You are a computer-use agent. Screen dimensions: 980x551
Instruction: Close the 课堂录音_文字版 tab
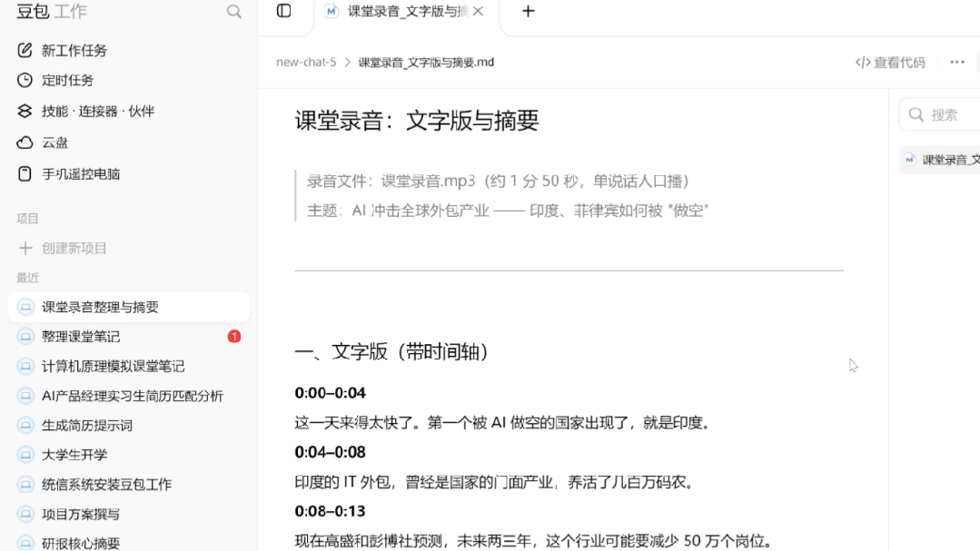click(x=478, y=11)
